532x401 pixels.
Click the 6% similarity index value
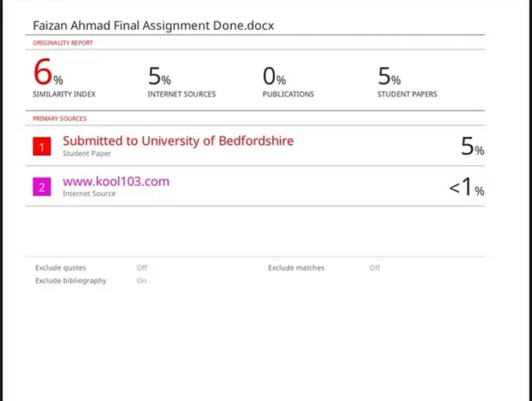click(48, 72)
